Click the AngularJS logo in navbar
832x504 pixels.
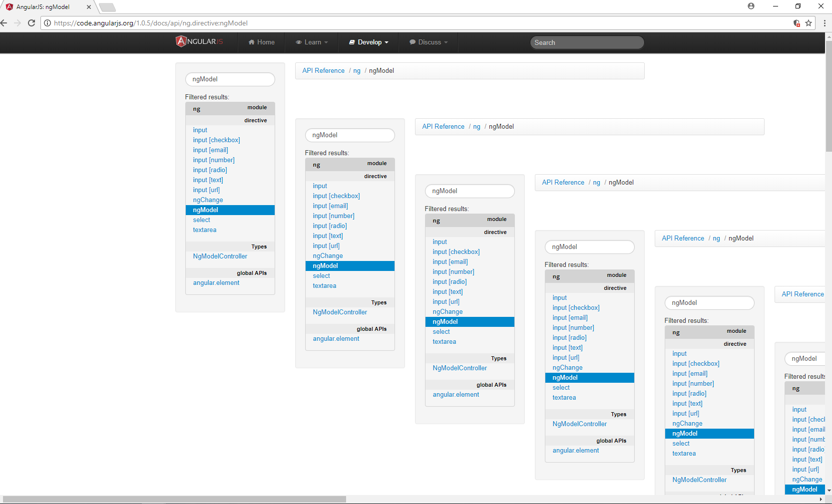tap(199, 41)
